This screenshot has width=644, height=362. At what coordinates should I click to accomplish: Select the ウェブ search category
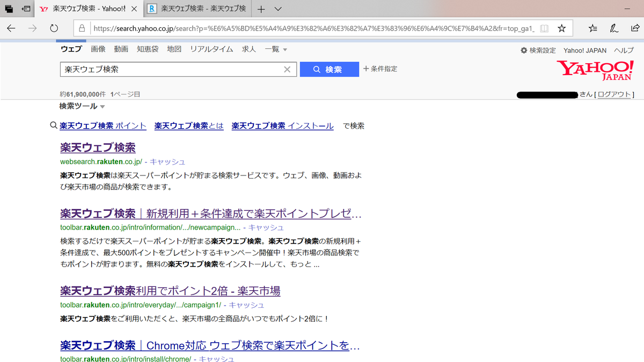(x=71, y=49)
